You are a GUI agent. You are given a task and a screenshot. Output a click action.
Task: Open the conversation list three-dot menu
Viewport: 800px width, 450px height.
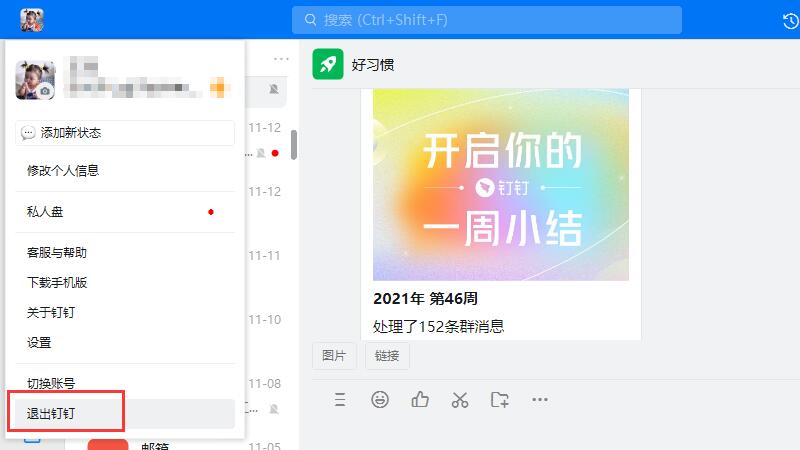[281, 58]
